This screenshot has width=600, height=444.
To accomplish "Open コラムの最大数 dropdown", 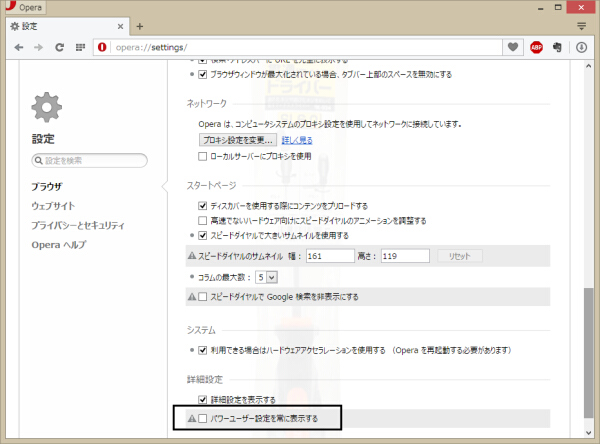I will [267, 277].
